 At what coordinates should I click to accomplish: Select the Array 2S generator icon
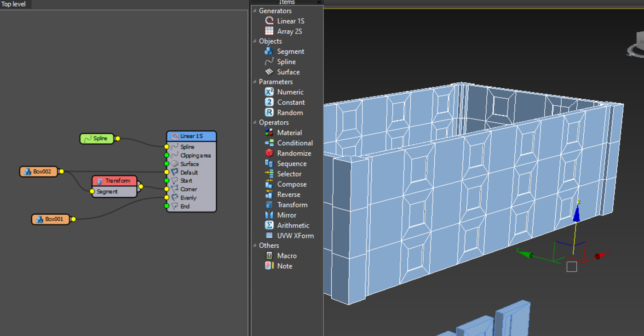tap(270, 31)
